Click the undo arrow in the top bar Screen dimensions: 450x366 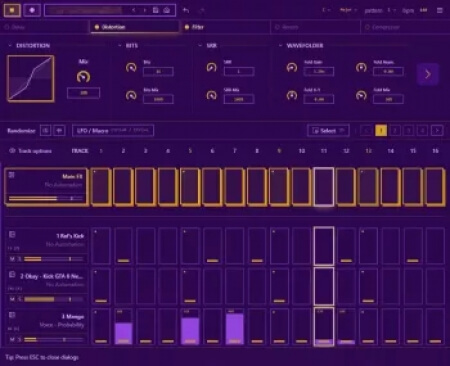[x=186, y=10]
